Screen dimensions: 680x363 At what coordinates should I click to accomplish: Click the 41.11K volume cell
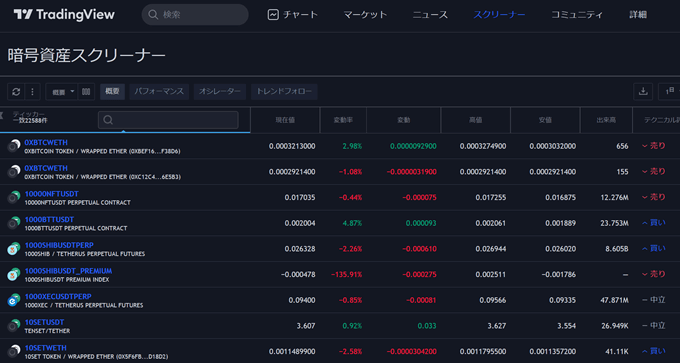(616, 351)
